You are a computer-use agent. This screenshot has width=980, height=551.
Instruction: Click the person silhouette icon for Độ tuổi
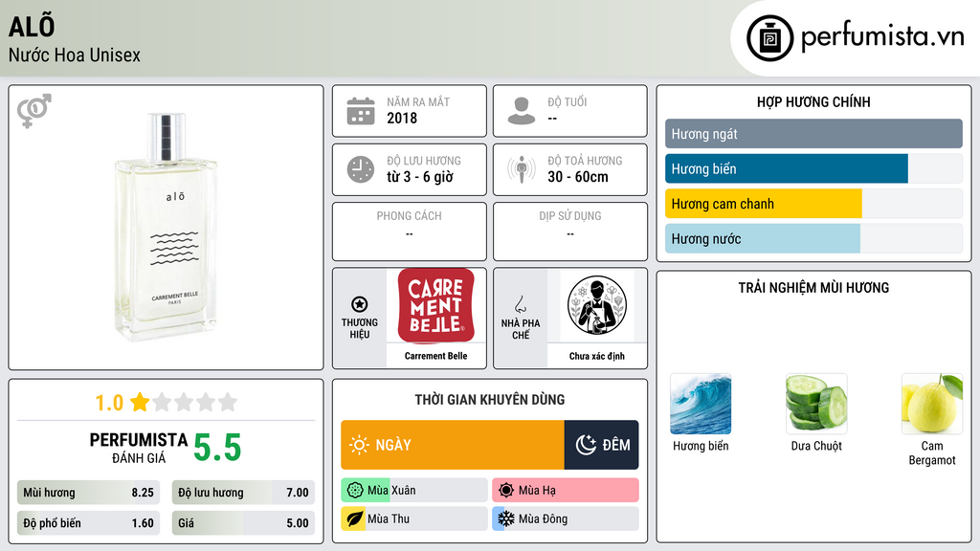[522, 111]
